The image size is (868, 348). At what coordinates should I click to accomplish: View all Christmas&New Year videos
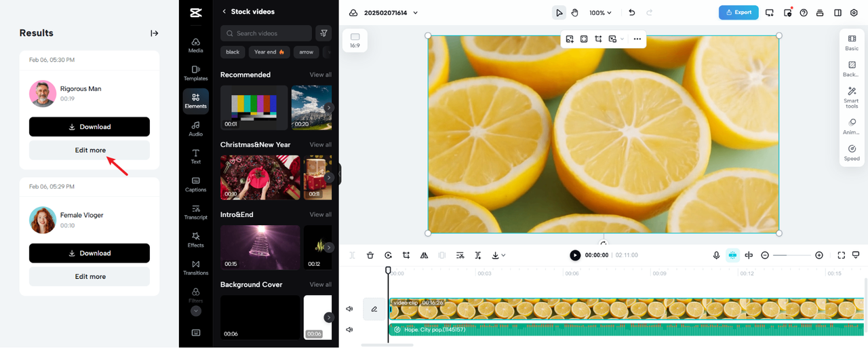tap(321, 144)
